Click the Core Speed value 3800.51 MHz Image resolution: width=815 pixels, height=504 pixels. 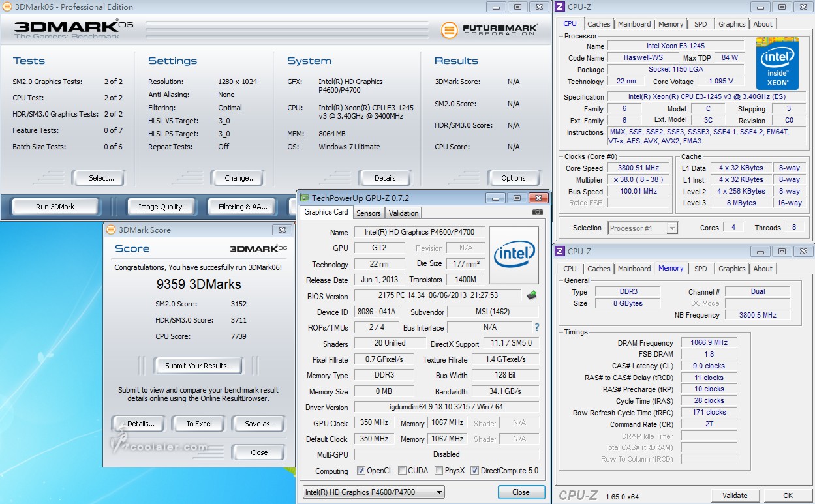[x=639, y=168]
